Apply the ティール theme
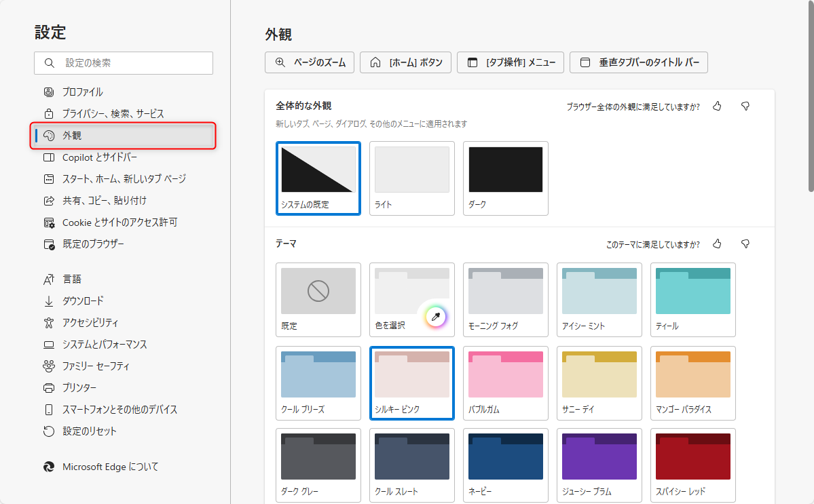Screen dimensions: 814x504 click(693, 300)
